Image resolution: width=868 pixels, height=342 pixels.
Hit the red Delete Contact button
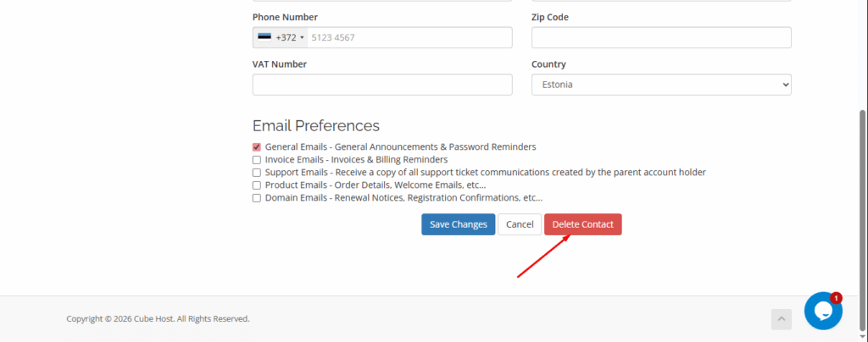[x=583, y=224]
